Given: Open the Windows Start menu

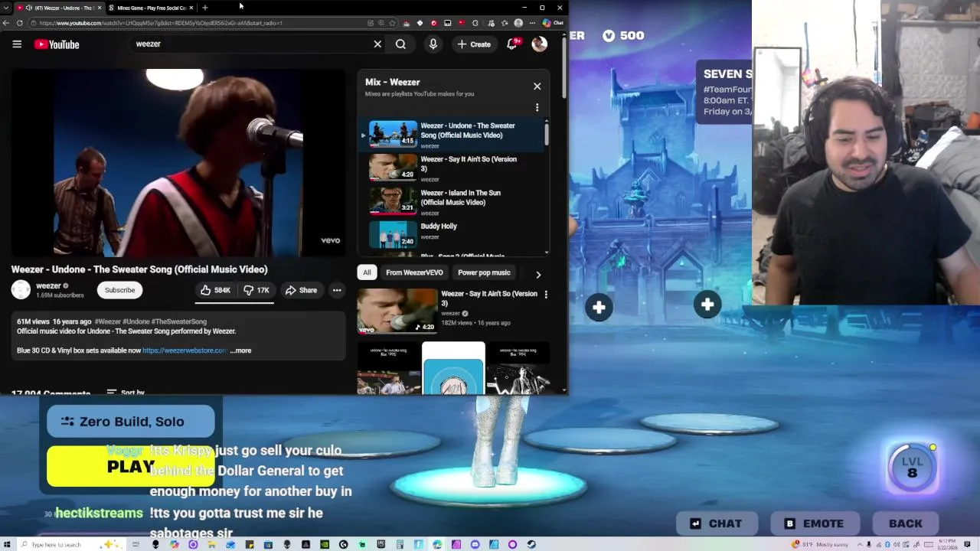Looking at the screenshot, I should pyautogui.click(x=8, y=544).
